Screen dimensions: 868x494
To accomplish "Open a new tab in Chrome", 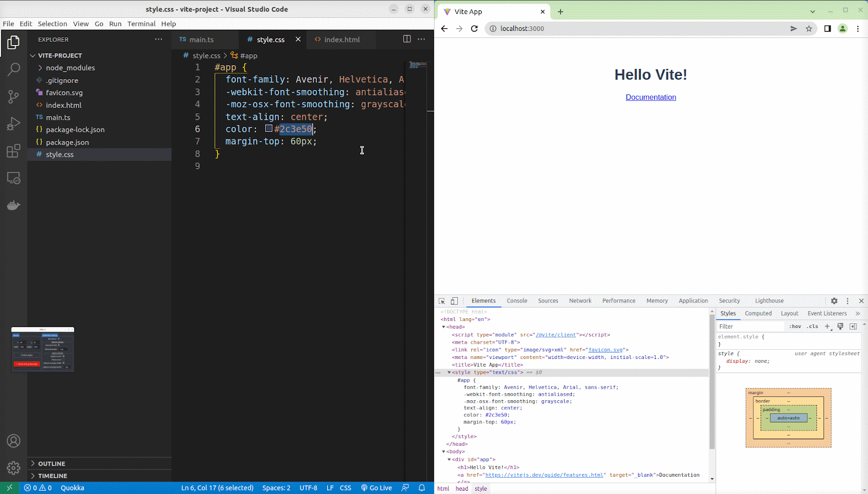I will coord(560,11).
